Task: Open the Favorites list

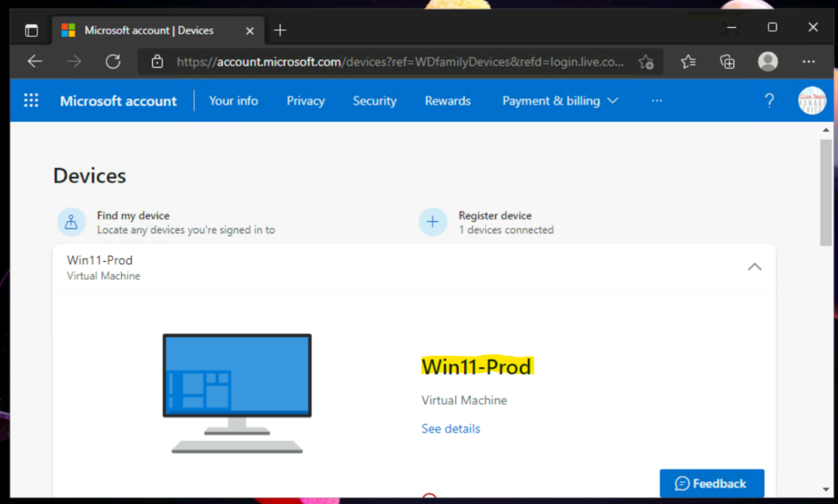Action: pos(688,62)
